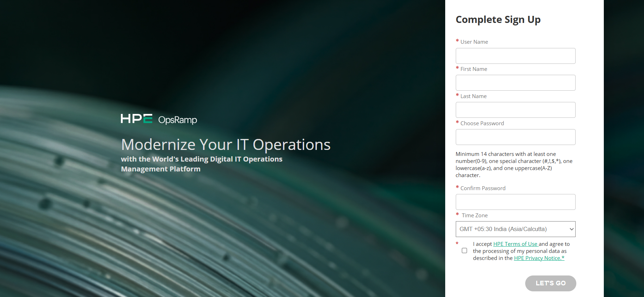Click into the First Name field

(515, 83)
